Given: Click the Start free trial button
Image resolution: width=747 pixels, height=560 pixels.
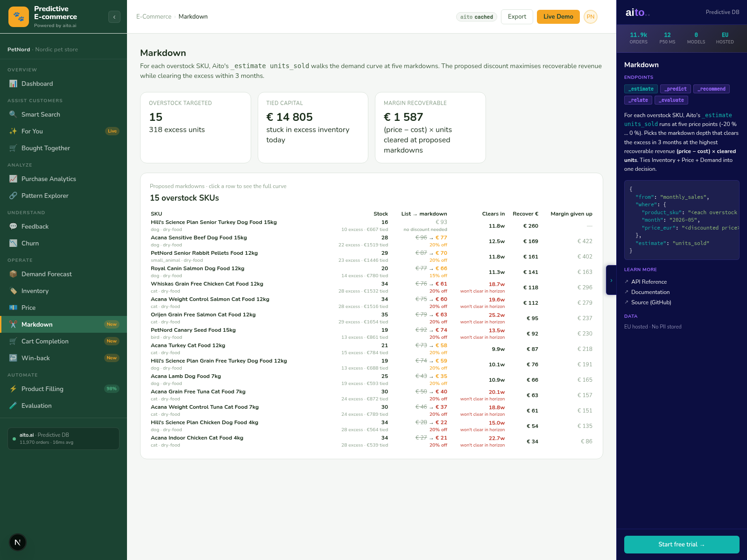Looking at the screenshot, I should point(682,545).
